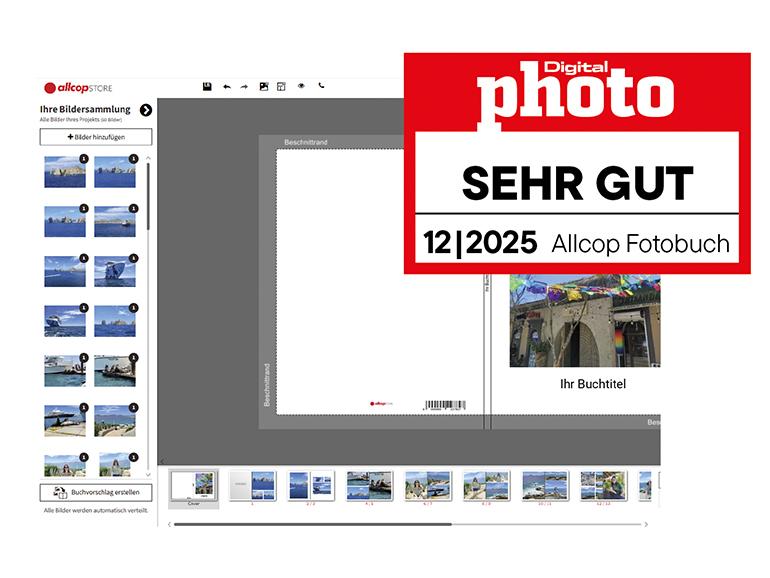Select the photo of people on a boat
This screenshot has width=770, height=578.
point(115,371)
